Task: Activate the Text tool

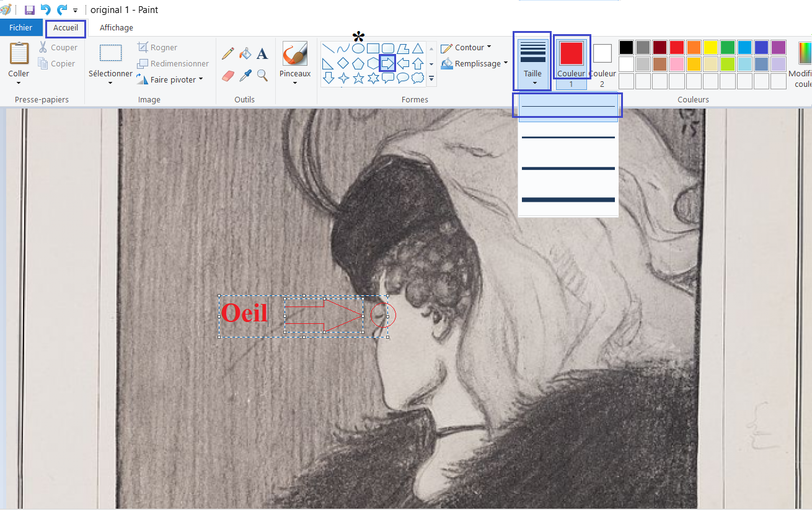Action: (x=262, y=54)
